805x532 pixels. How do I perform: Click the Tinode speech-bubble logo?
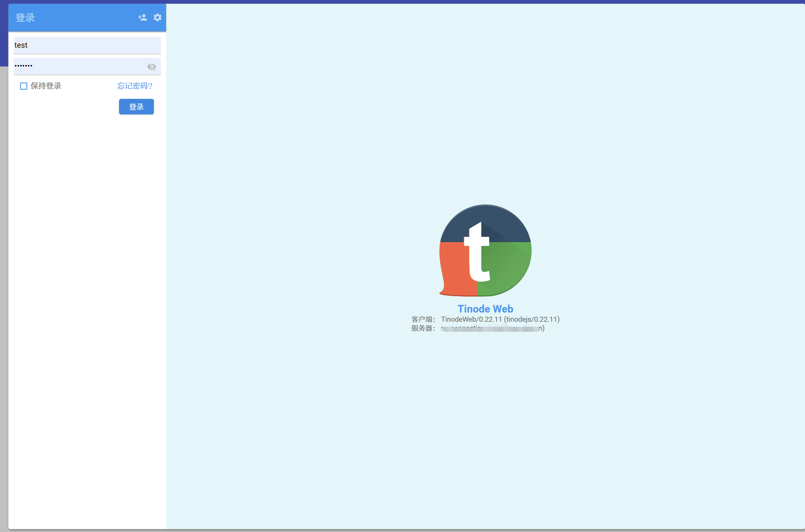(x=485, y=251)
